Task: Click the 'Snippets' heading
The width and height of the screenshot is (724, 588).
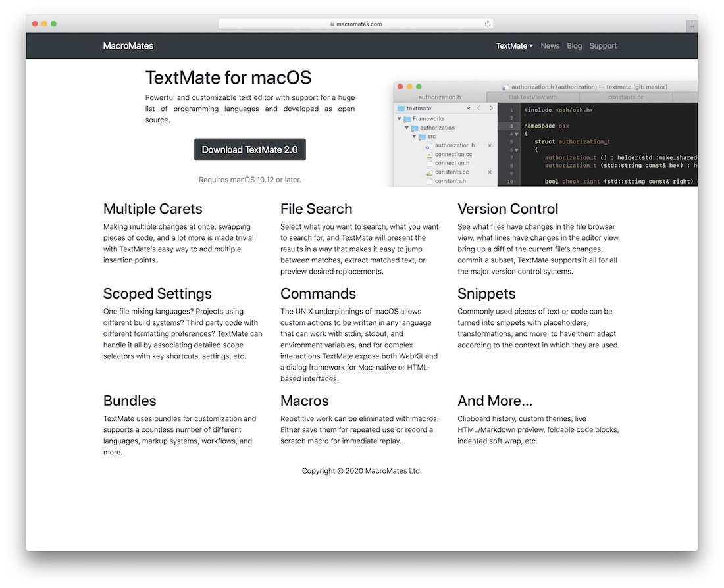Action: pyautogui.click(x=486, y=293)
